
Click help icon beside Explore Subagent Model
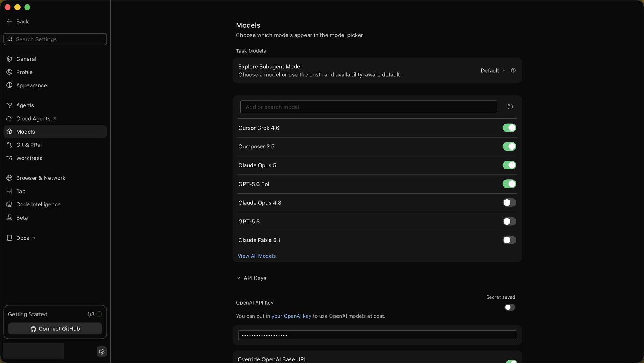513,70
